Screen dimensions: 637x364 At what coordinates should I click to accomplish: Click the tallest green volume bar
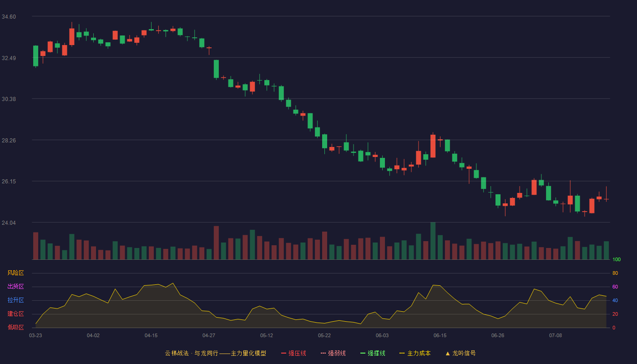click(433, 241)
